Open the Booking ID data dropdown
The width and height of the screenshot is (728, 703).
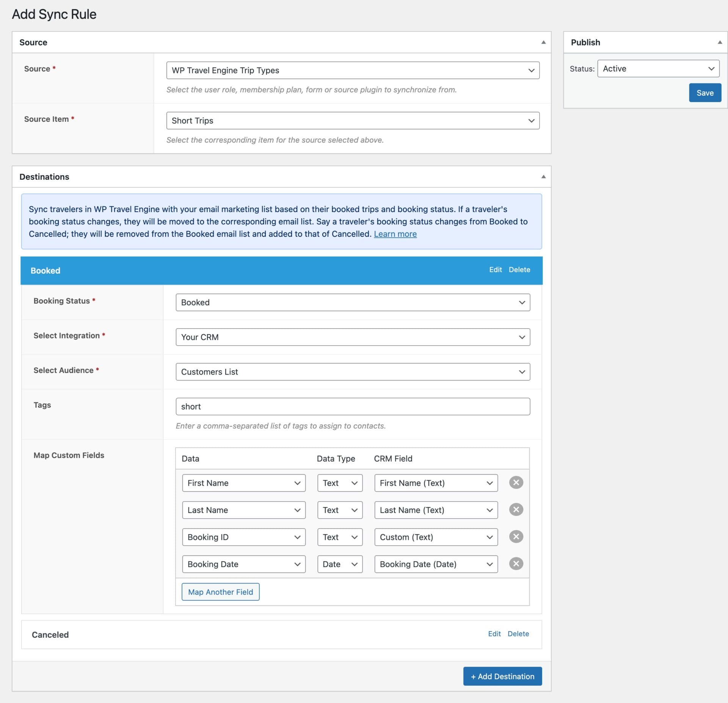click(244, 537)
